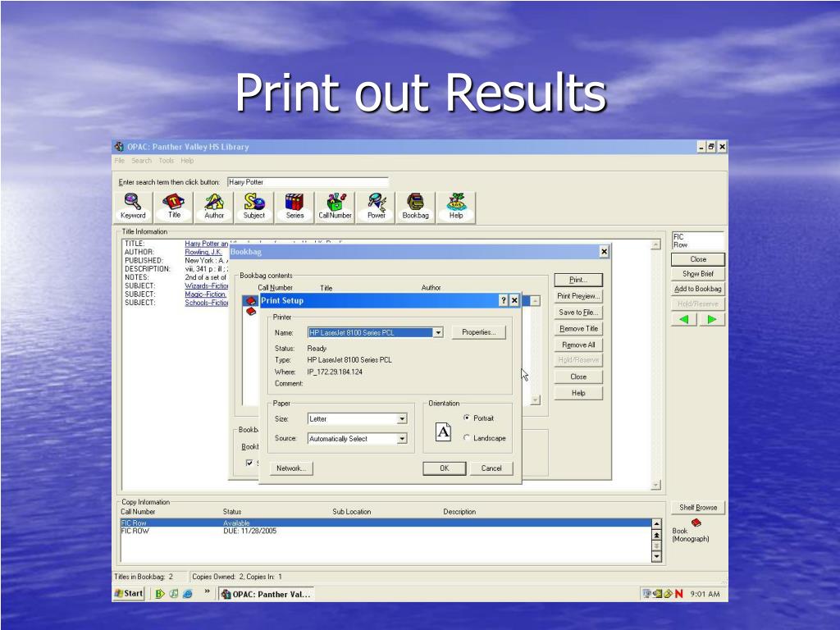Select the Title search icon
The height and width of the screenshot is (630, 840).
[x=174, y=207]
